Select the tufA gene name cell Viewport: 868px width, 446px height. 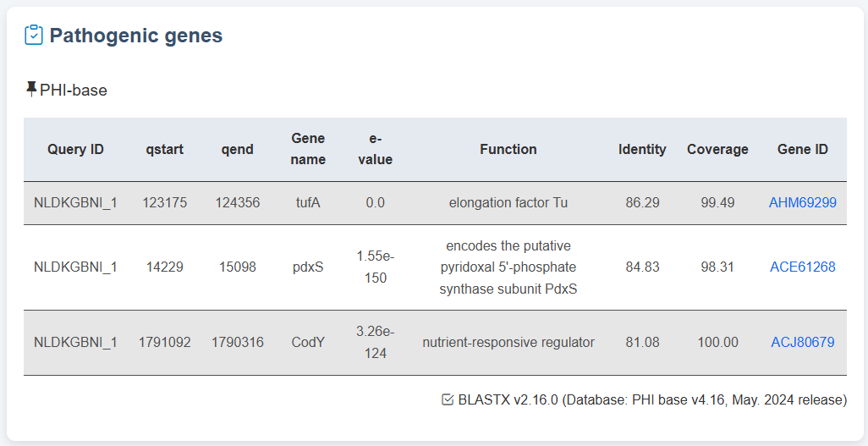click(x=308, y=203)
